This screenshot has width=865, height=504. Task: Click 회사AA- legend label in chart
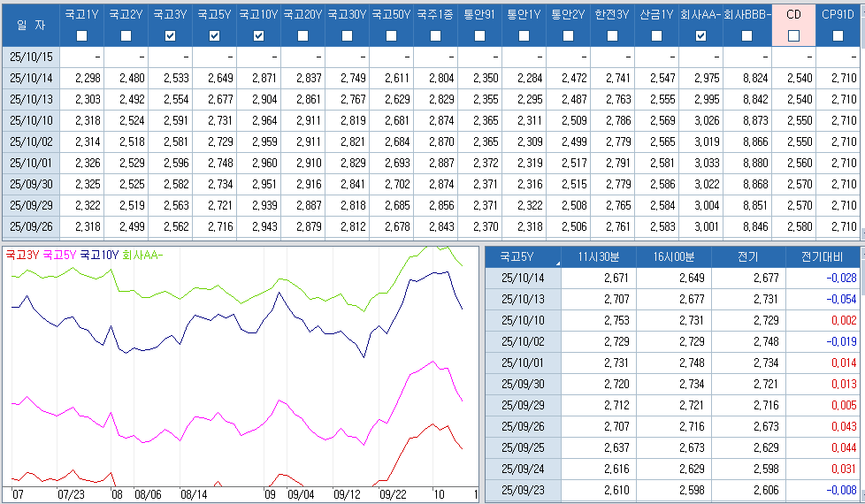[142, 255]
